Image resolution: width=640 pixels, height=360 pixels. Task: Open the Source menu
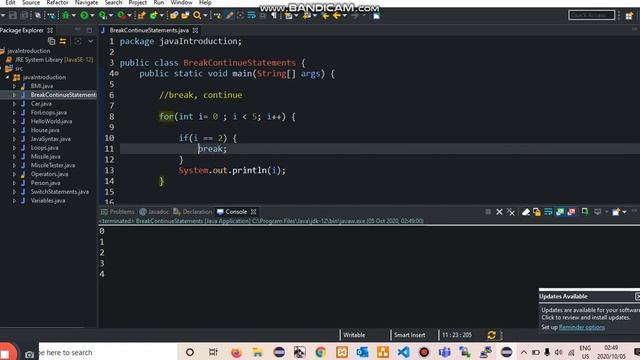coord(31,2)
